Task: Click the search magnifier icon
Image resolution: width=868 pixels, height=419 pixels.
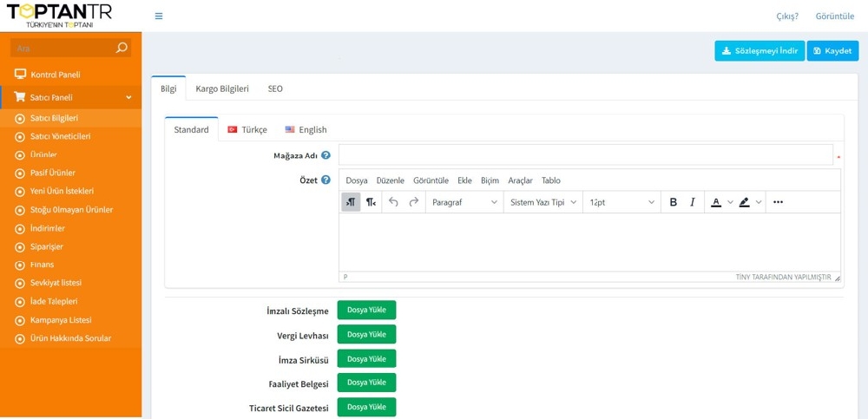Action: pos(122,48)
